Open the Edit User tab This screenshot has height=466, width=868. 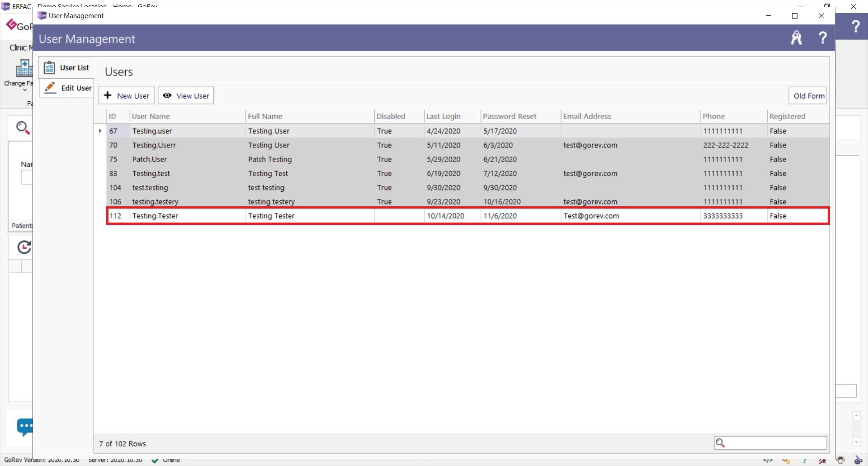pos(66,88)
